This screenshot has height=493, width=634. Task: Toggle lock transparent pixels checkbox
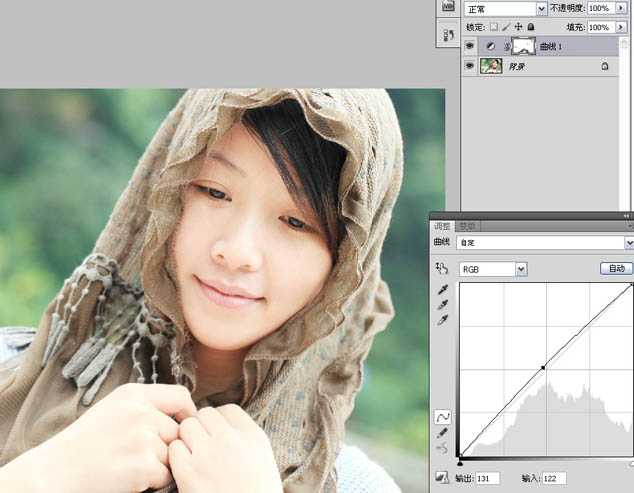[494, 27]
